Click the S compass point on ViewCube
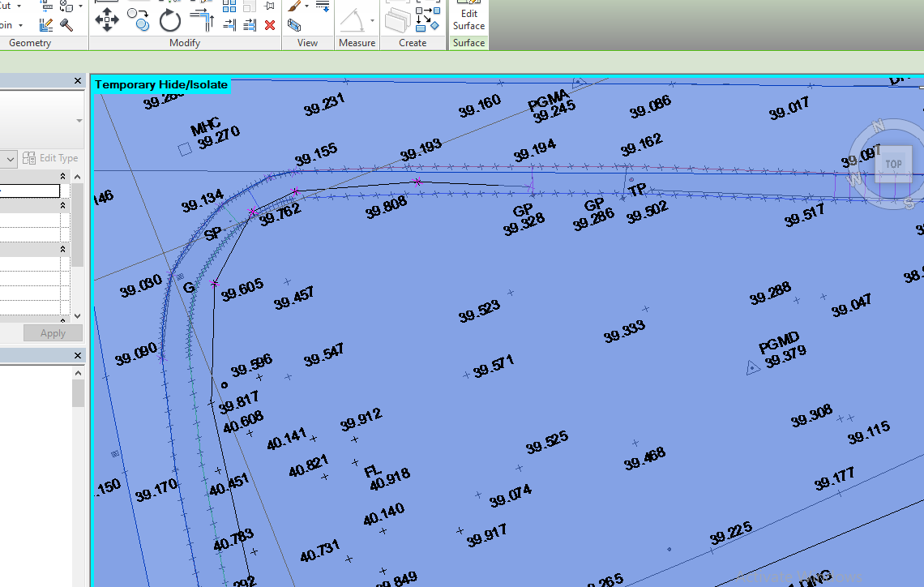The image size is (924, 587). pyautogui.click(x=909, y=204)
